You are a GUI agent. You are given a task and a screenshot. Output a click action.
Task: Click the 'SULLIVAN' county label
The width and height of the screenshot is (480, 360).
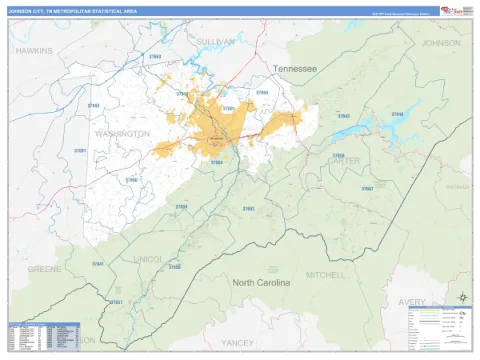tap(215, 42)
